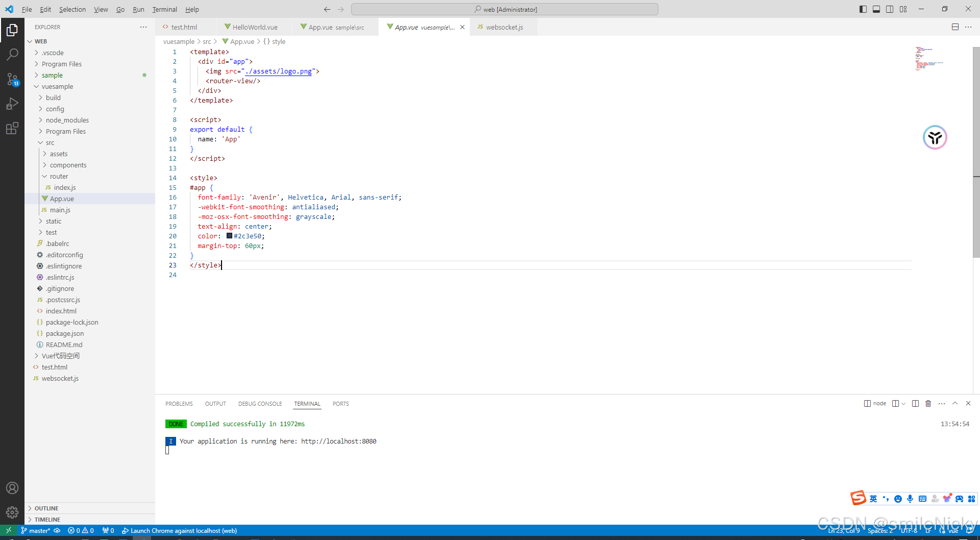
Task: Click the floating AI assistant icon
Action: pyautogui.click(x=935, y=137)
